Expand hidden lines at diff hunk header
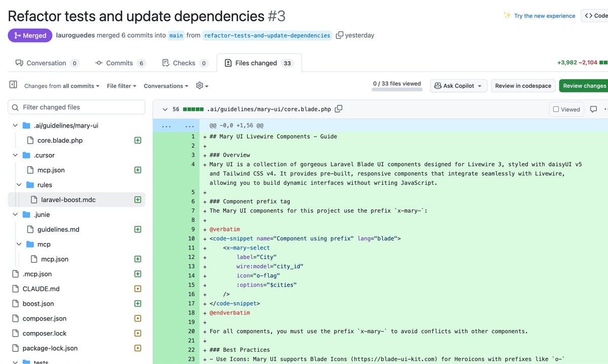The width and height of the screenshot is (608, 364). [x=175, y=126]
